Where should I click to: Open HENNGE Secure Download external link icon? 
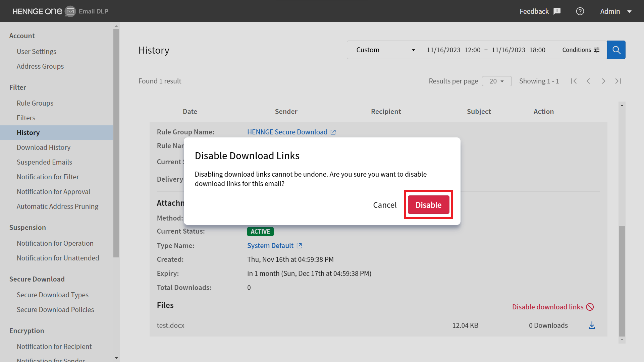(x=333, y=132)
